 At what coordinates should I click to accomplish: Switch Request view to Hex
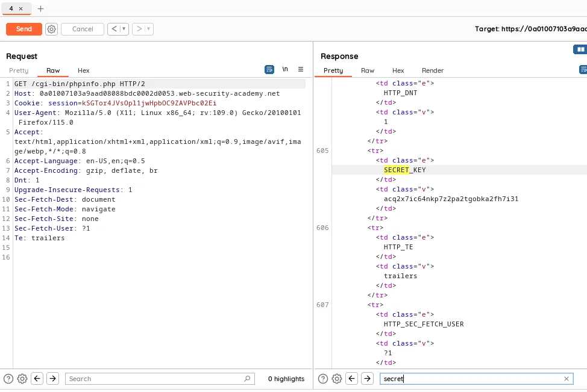coord(84,70)
